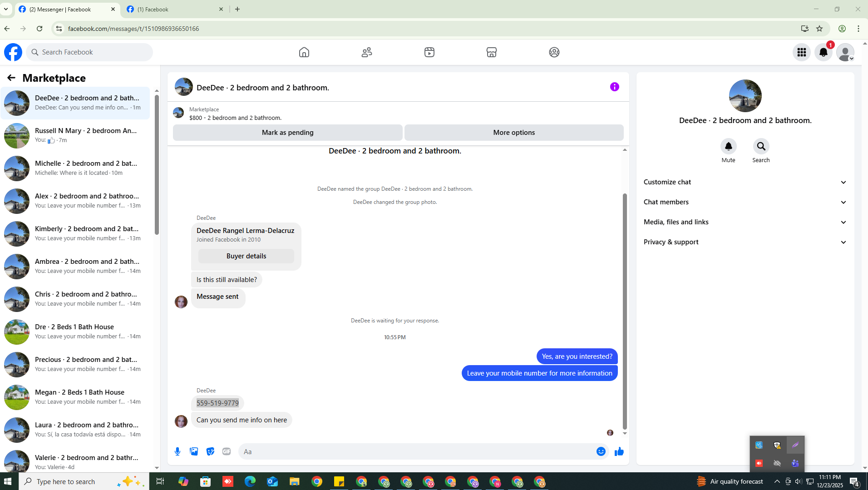Open a new browser tab
The height and width of the screenshot is (490, 868).
(237, 9)
